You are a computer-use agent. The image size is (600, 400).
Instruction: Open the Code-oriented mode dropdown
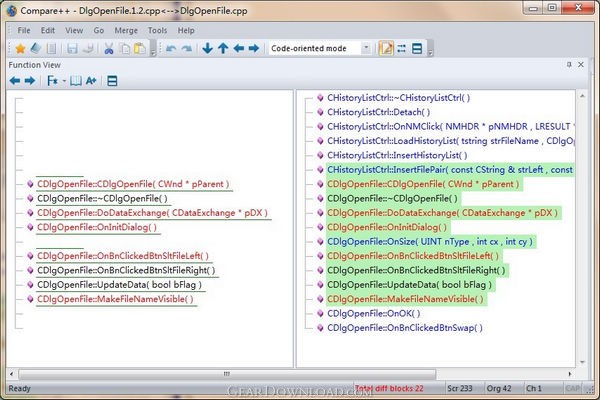[366, 48]
